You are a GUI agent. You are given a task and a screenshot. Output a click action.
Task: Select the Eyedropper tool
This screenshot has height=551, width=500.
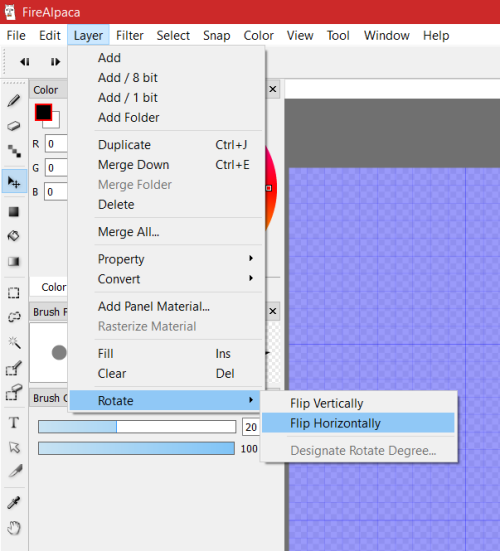(x=14, y=503)
